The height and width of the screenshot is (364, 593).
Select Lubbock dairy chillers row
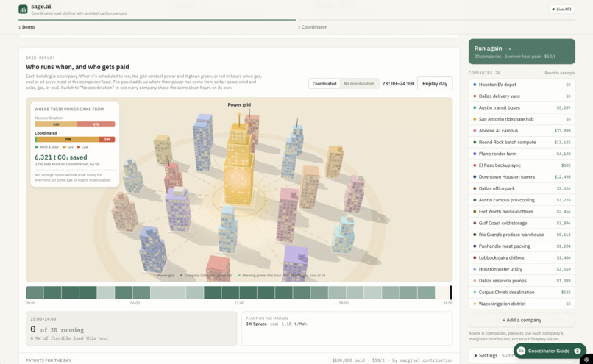(x=522, y=257)
